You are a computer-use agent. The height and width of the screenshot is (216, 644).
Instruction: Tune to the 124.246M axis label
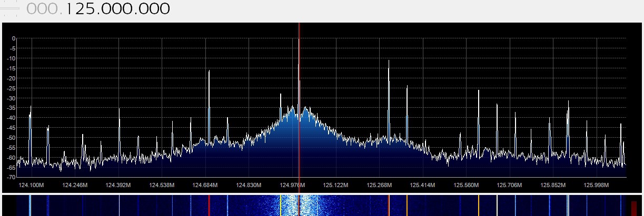(x=75, y=185)
